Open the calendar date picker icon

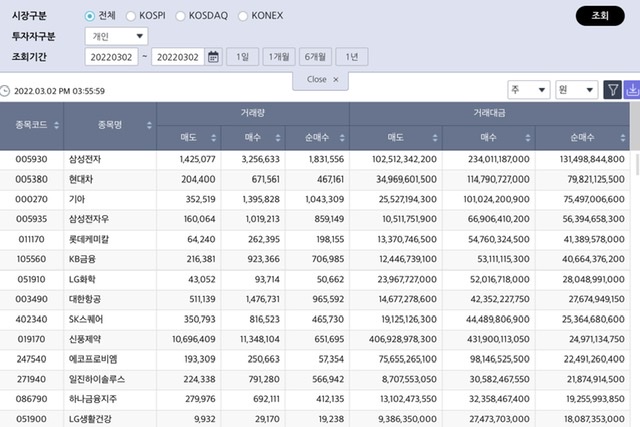(213, 57)
